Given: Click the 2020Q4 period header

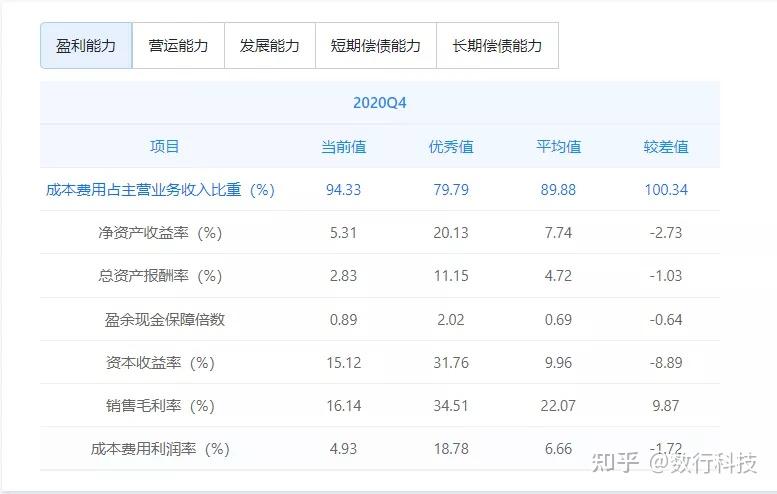Looking at the screenshot, I should tap(380, 103).
